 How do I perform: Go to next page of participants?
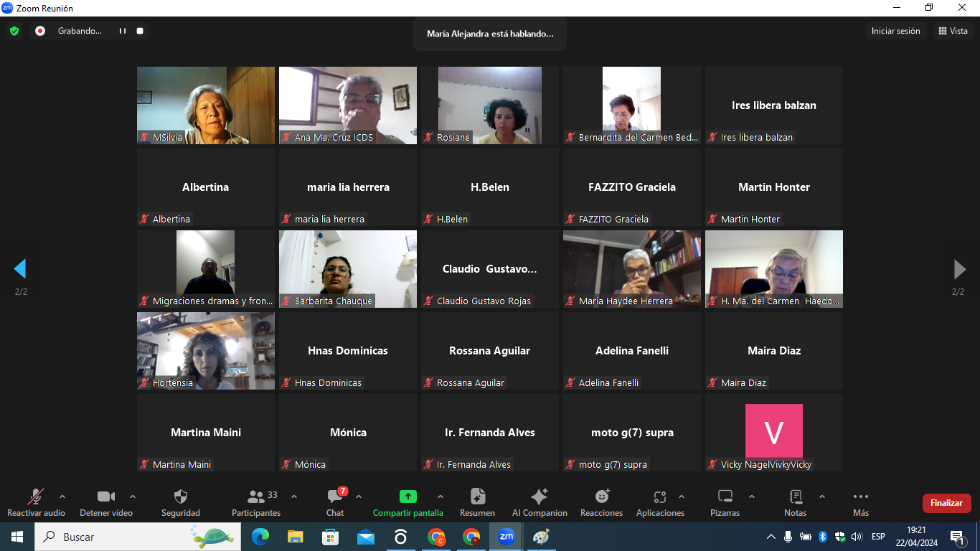[x=959, y=269]
